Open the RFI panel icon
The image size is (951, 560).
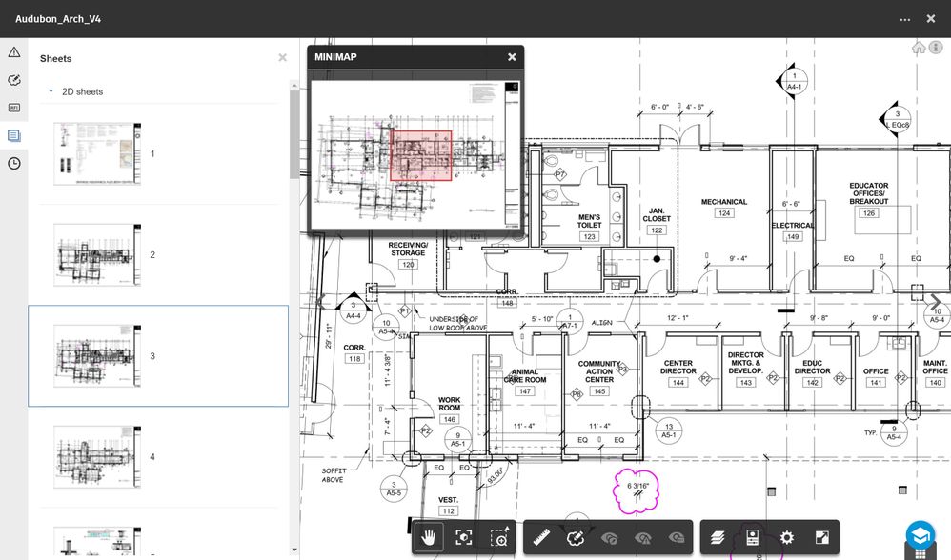[x=14, y=108]
